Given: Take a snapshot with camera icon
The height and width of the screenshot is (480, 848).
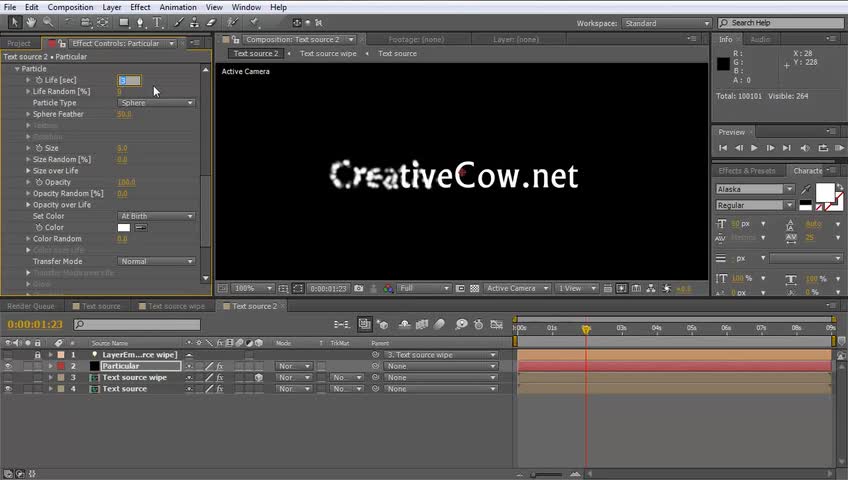Looking at the screenshot, I should coord(359,289).
